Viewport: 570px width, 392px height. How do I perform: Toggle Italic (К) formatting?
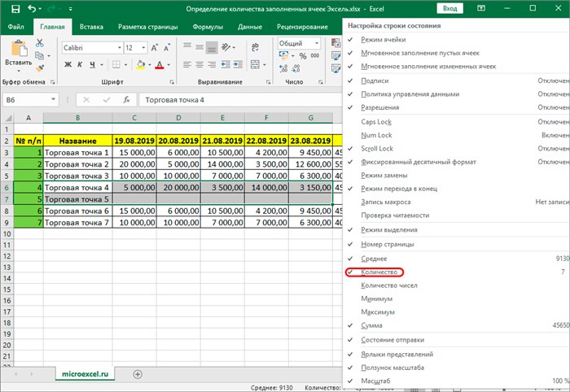point(80,64)
